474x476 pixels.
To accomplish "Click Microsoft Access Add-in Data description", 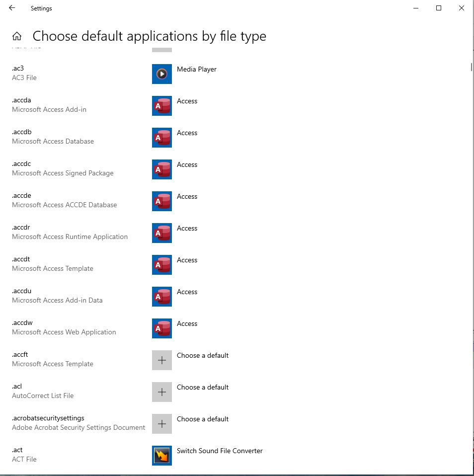I will click(58, 300).
